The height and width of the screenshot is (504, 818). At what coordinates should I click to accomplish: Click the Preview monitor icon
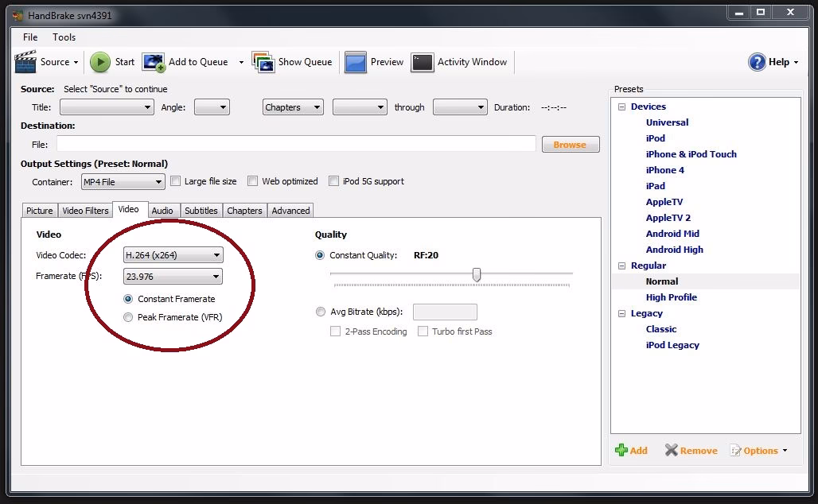(x=356, y=62)
